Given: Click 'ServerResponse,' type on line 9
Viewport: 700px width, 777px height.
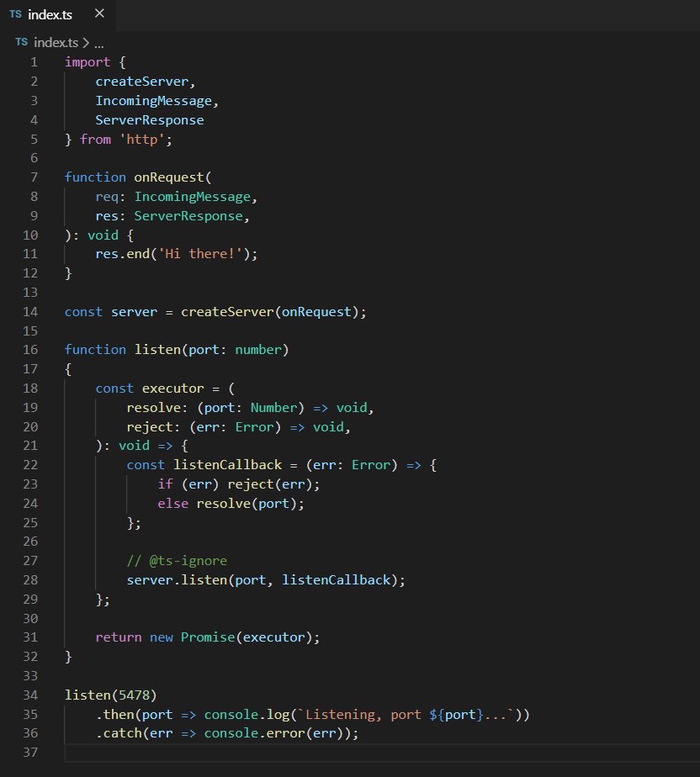Looking at the screenshot, I should 191,216.
